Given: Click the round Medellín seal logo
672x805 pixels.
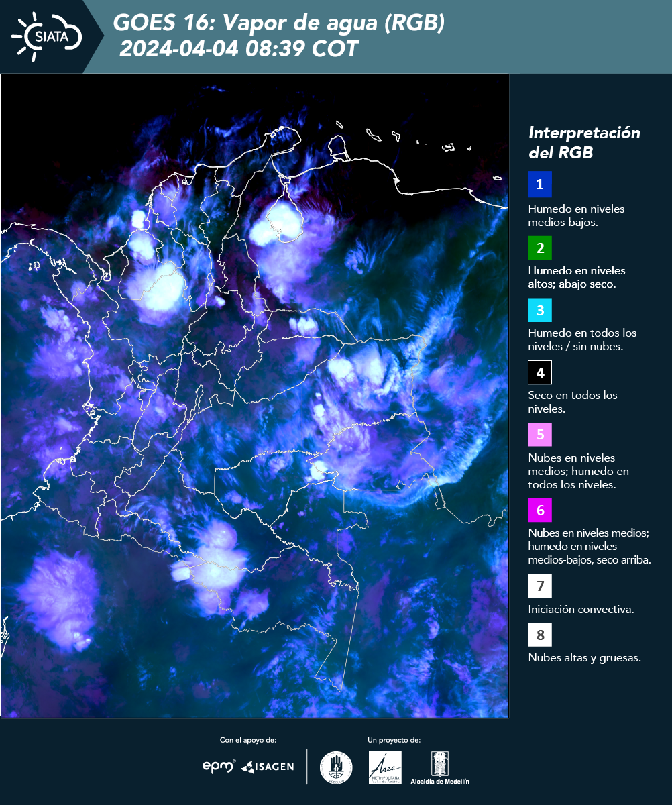Looking at the screenshot, I should (336, 767).
